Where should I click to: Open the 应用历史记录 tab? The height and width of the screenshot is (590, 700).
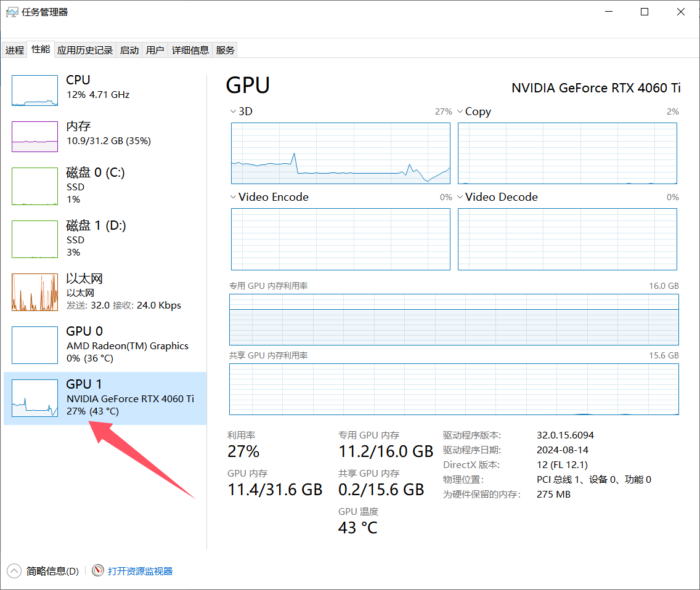(x=85, y=50)
